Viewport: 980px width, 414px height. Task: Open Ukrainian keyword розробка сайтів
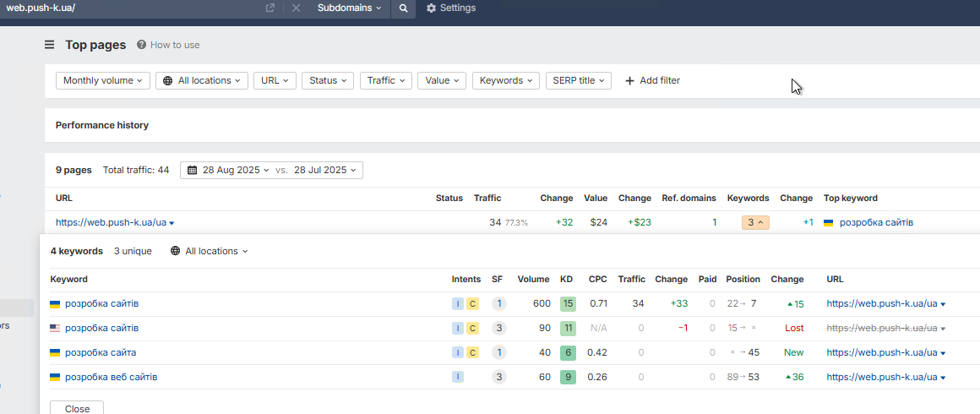coord(102,304)
